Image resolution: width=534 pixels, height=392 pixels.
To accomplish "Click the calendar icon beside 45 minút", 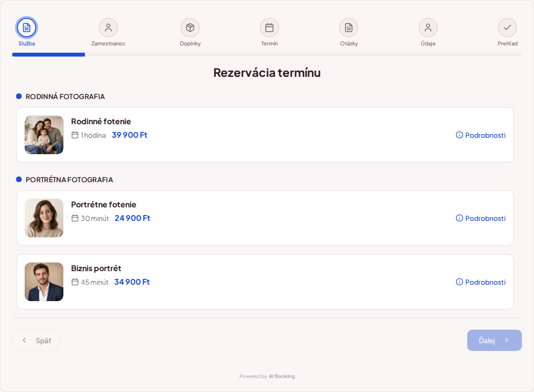I will click(75, 282).
